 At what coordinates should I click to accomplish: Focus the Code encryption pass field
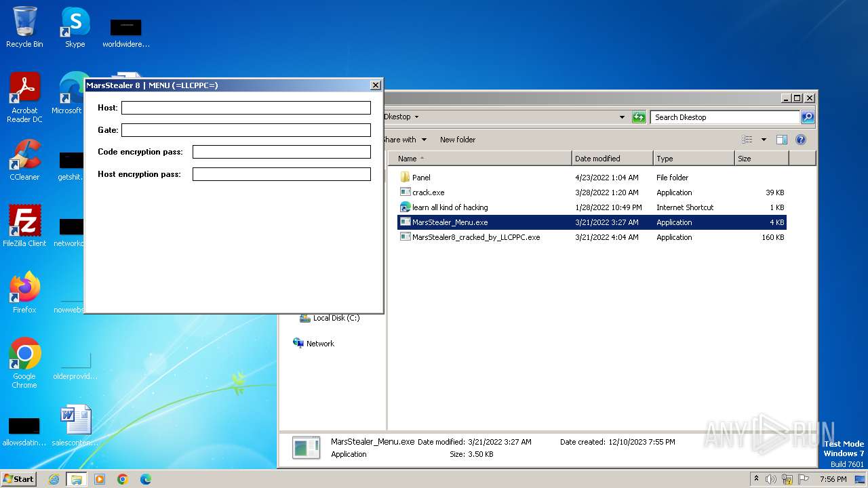pyautogui.click(x=281, y=152)
